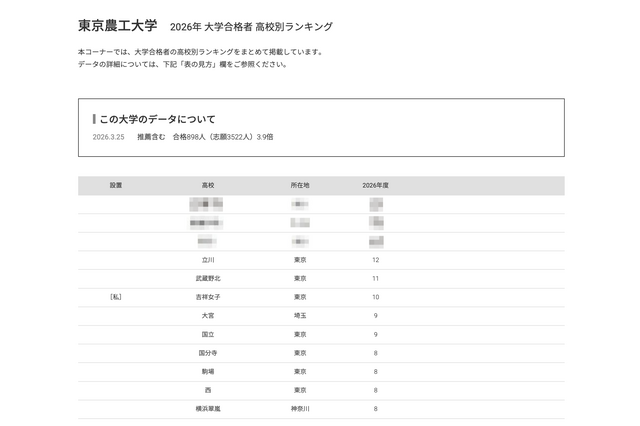The image size is (640, 426).
Task: Select the 武蔵野北 high school cell
Action: point(208,278)
